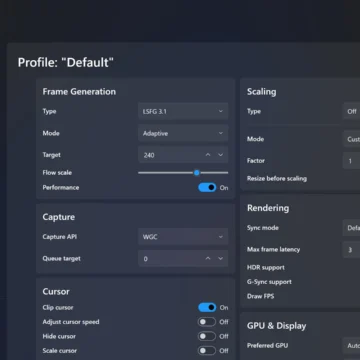Click the Max frame latency field
360x360 pixels.
351,250
